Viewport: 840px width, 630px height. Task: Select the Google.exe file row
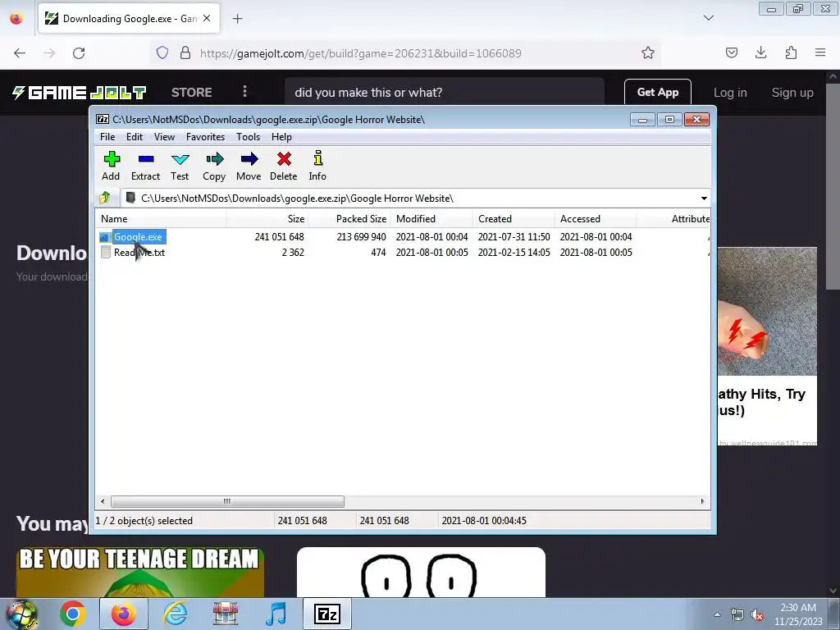(x=403, y=237)
